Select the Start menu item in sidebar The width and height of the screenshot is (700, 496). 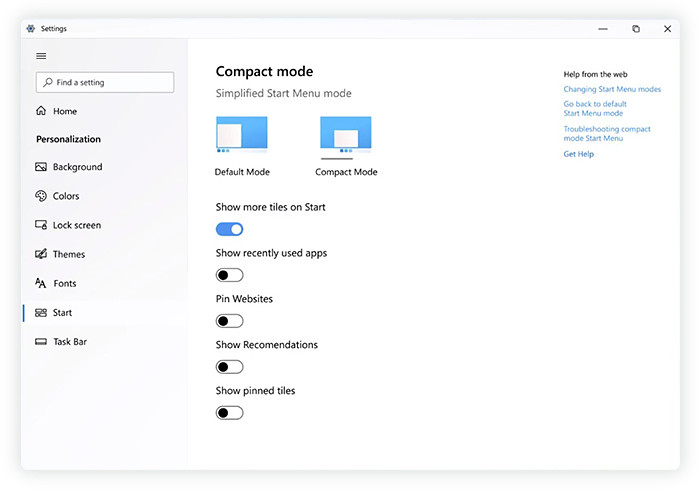pos(62,313)
